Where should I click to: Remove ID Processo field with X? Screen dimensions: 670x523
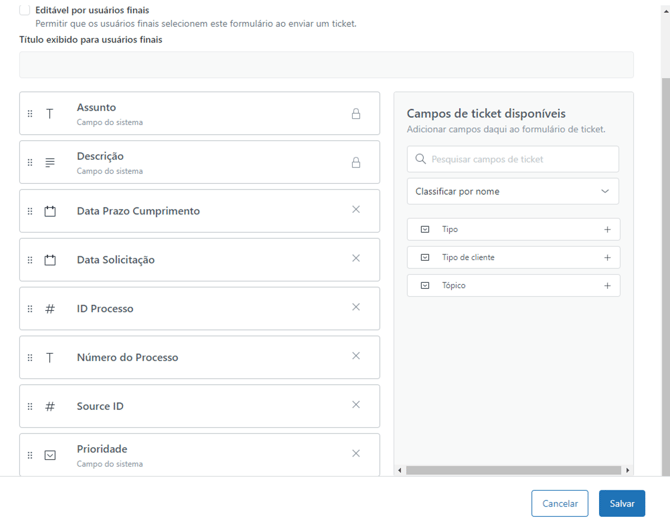coord(356,308)
